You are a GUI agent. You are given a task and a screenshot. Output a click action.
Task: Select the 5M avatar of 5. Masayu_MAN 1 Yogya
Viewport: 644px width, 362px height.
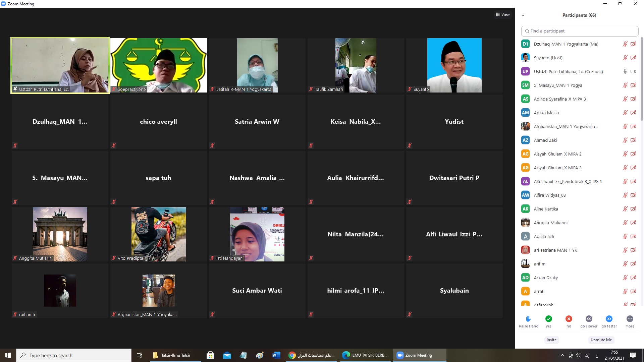tap(525, 85)
